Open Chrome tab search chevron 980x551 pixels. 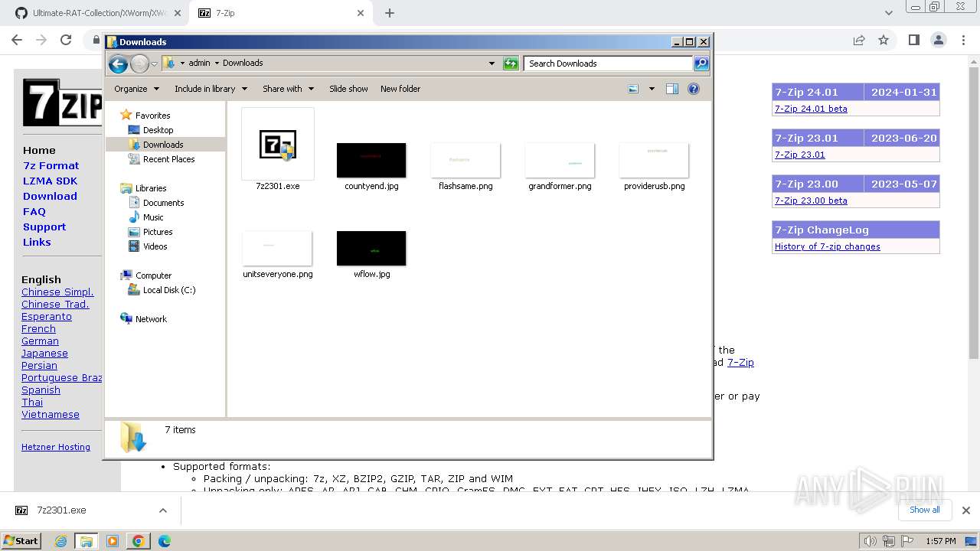point(888,13)
